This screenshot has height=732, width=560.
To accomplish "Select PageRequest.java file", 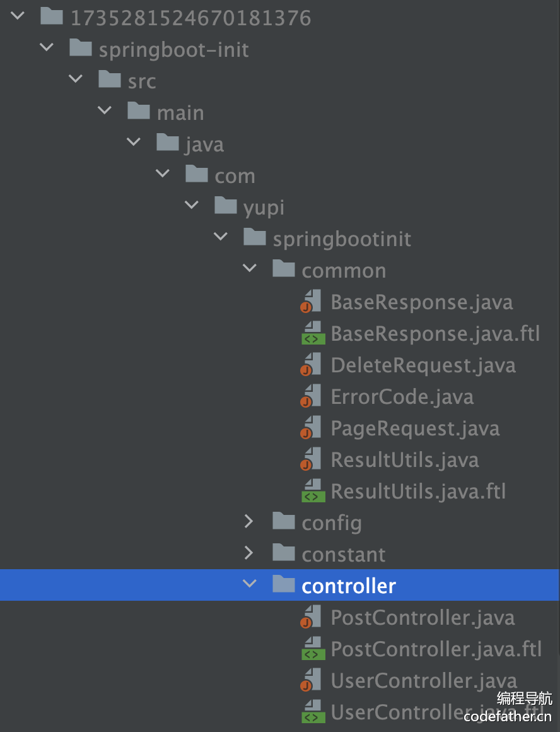I will (x=415, y=428).
